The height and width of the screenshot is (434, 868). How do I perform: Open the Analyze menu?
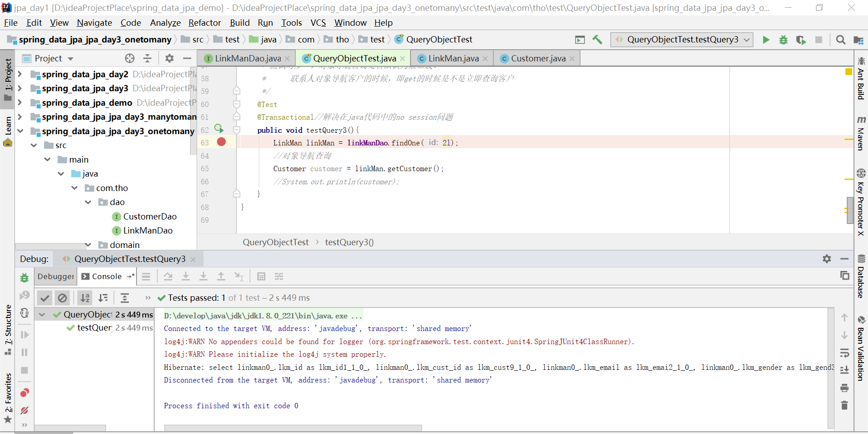click(165, 23)
